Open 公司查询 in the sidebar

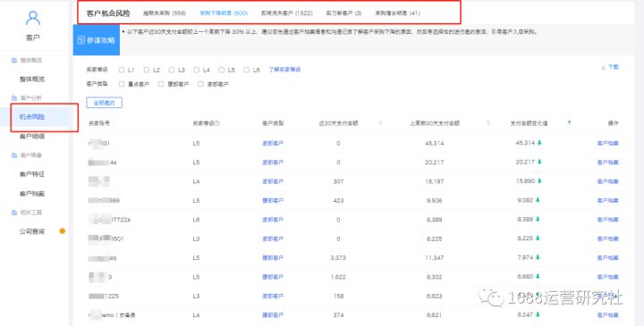pyautogui.click(x=32, y=231)
